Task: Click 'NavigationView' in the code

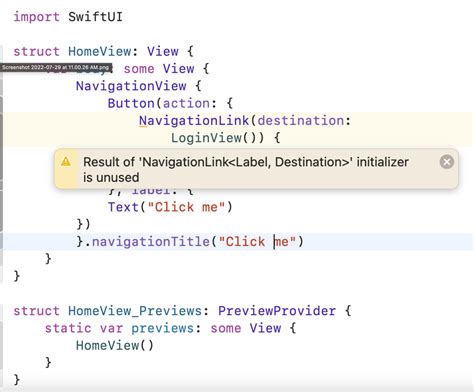Action: (131, 86)
